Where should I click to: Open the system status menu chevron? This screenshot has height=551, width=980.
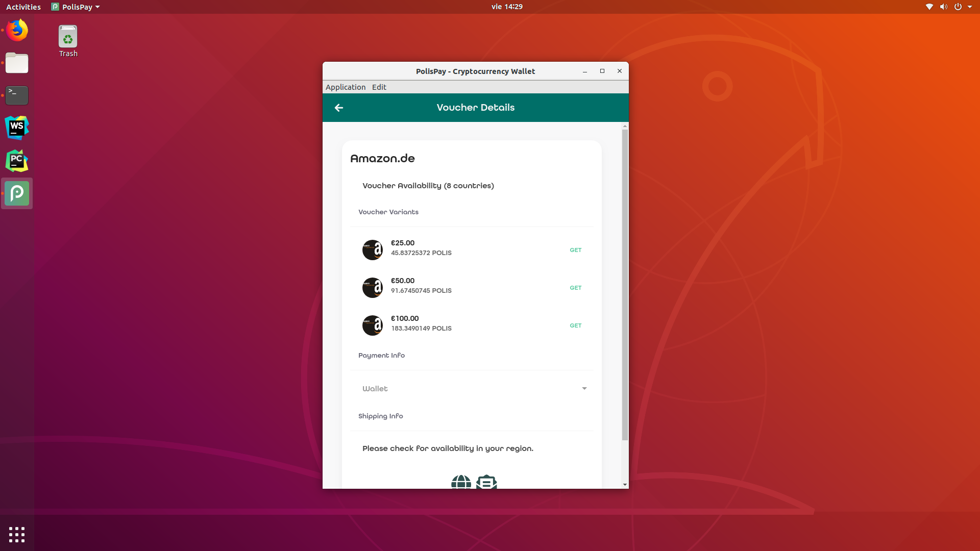tap(970, 7)
